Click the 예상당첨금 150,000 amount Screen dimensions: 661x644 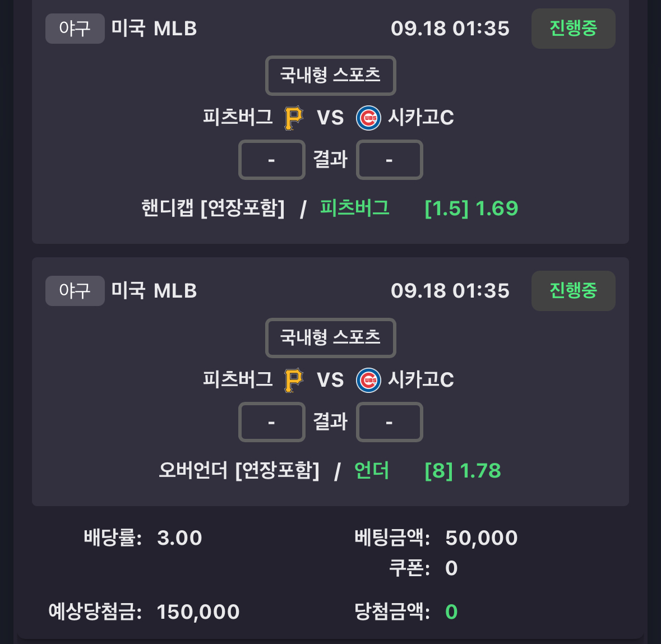(198, 611)
